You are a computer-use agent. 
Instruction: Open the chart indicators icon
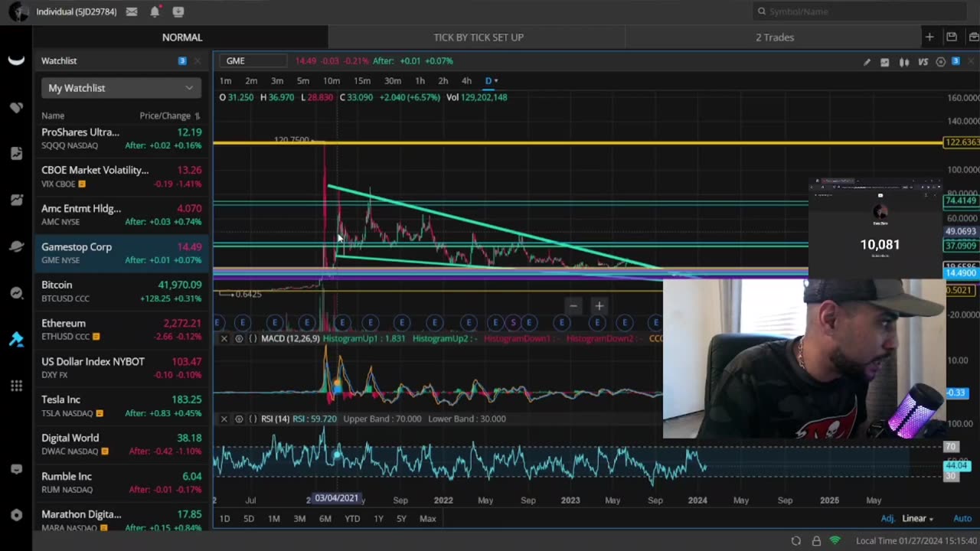tap(884, 62)
